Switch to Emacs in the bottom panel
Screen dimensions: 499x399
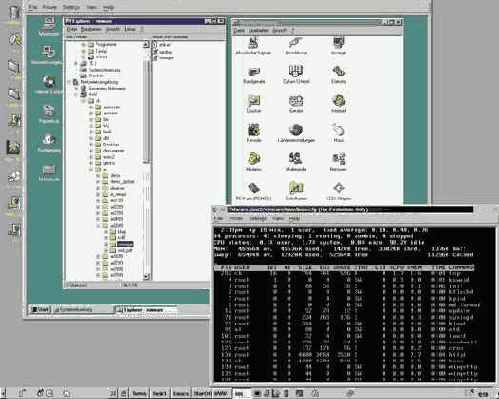click(x=181, y=393)
